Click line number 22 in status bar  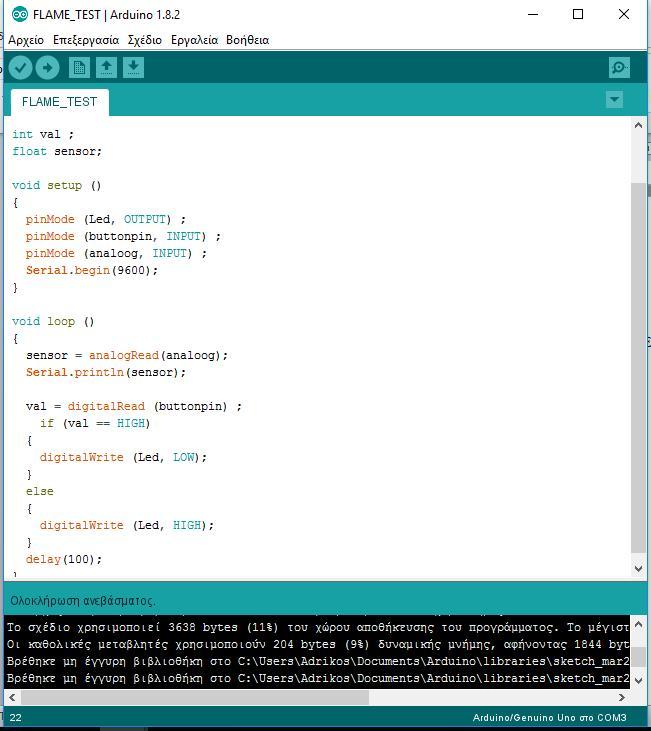(x=15, y=717)
